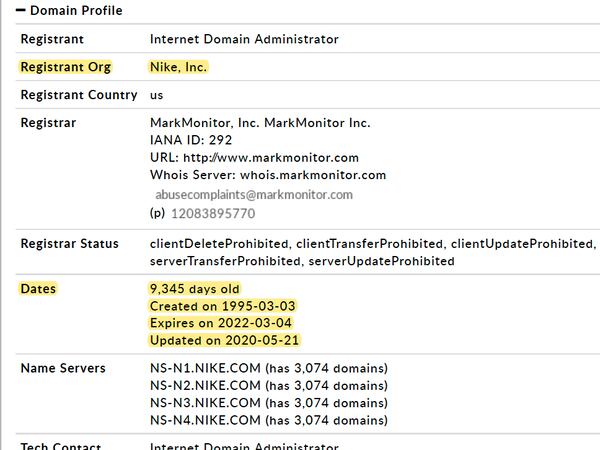Click highlighted Registrant Org label

tap(65, 67)
